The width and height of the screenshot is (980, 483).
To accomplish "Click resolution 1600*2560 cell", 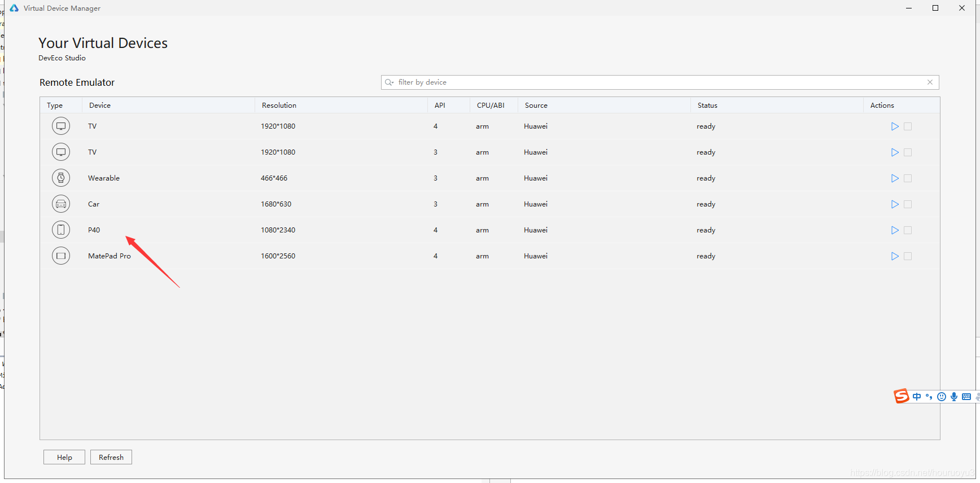I will pyautogui.click(x=278, y=256).
